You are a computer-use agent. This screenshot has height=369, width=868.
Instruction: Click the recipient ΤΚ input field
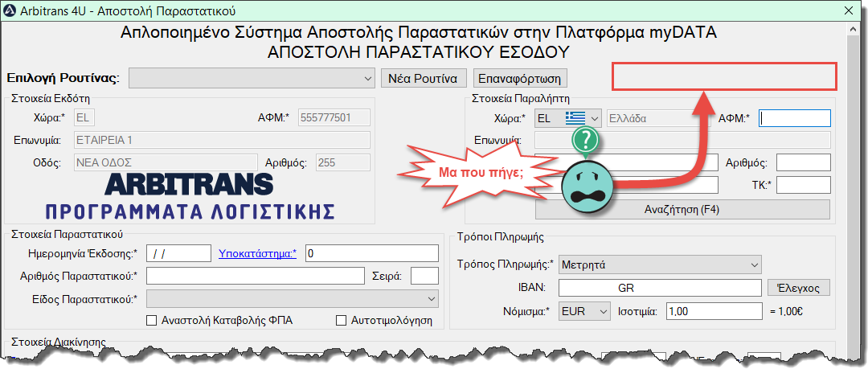click(804, 185)
